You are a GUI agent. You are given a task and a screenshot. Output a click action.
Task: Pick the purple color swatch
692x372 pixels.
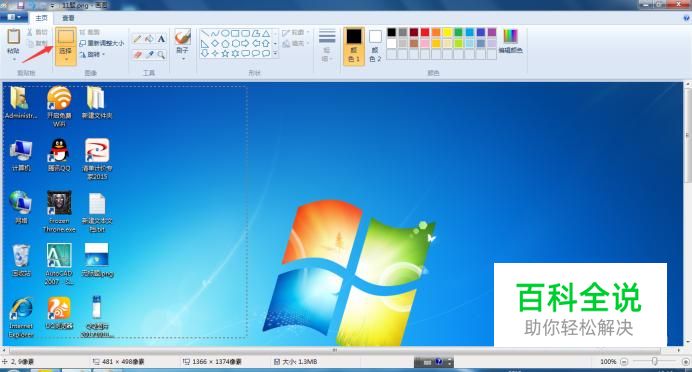point(492,32)
